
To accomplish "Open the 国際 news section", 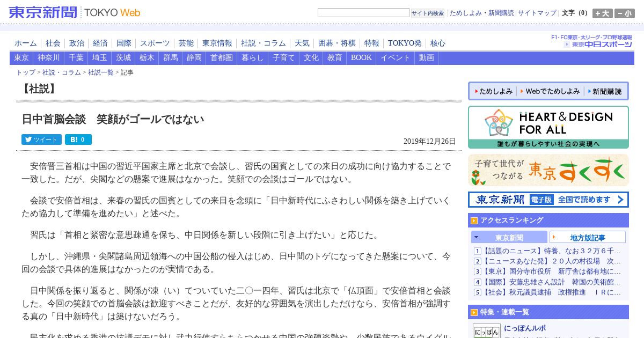I will [x=124, y=43].
